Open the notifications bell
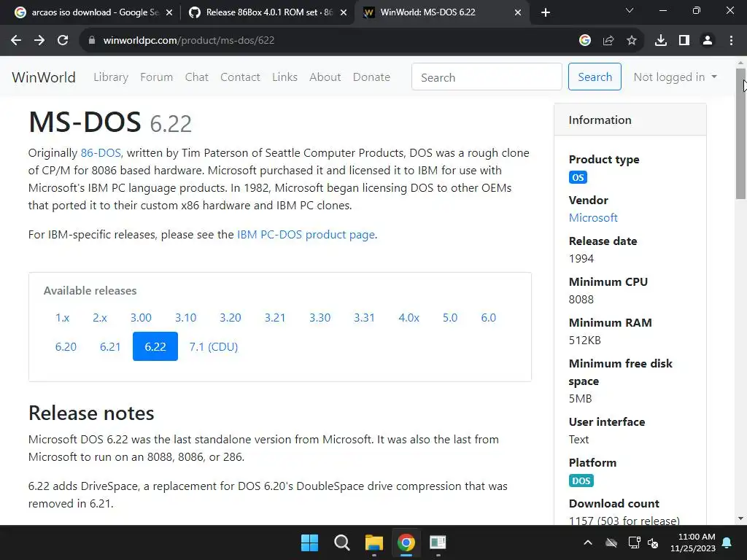Screen dimensions: 747x560 pos(727,542)
